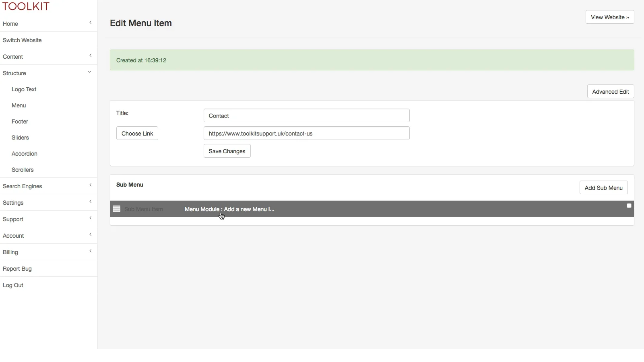
Task: Open Switch Website in sidebar
Action: [x=22, y=40]
